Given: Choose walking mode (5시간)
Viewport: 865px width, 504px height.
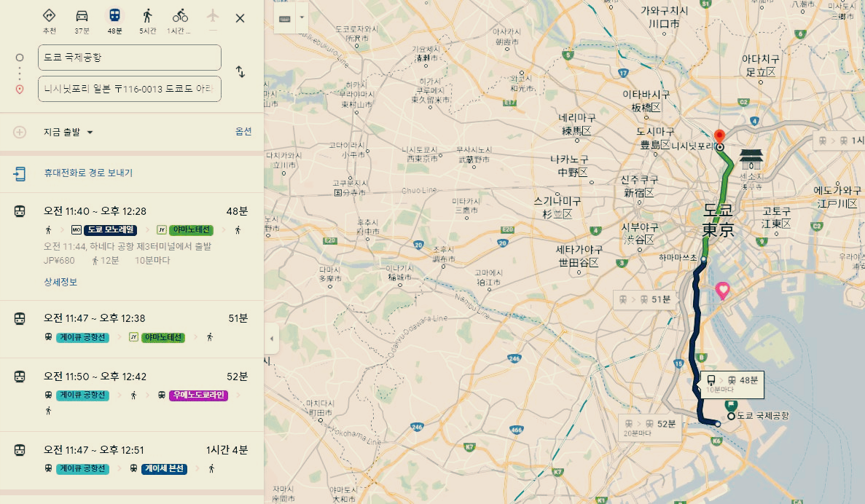Looking at the screenshot, I should tap(147, 21).
